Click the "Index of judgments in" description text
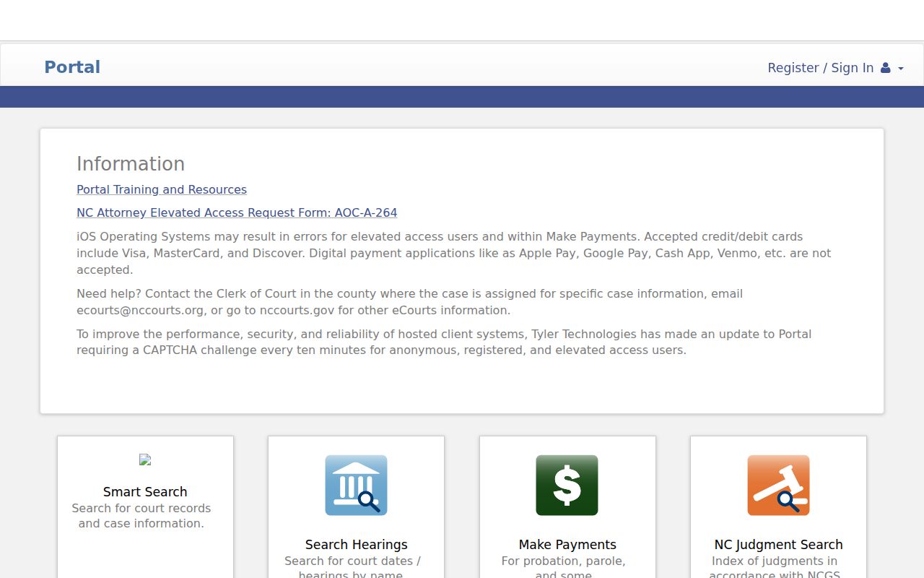924x578 pixels. click(x=775, y=561)
